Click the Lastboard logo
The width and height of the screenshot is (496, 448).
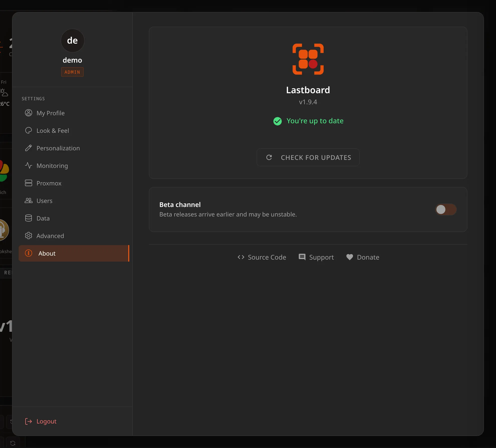[x=308, y=59]
